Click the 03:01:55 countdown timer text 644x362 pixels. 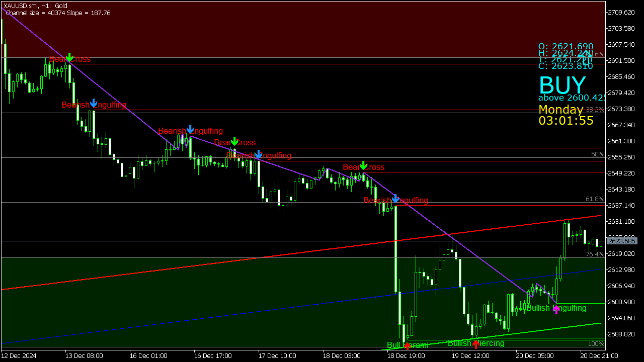click(x=566, y=121)
